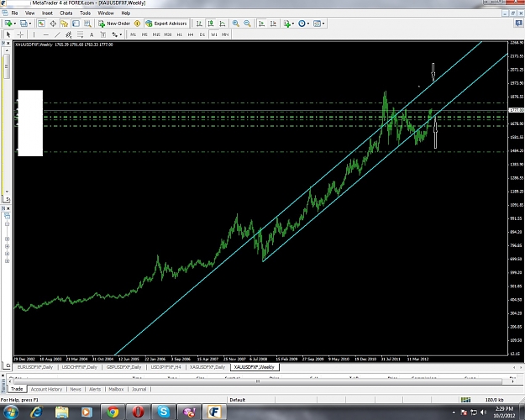Open MetaEditor with the yellow diamond icon

pos(137,24)
